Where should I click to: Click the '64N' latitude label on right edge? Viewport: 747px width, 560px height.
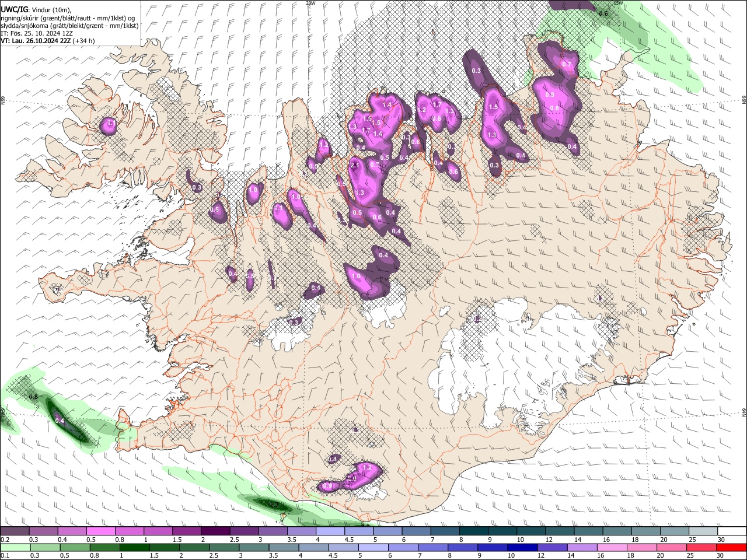point(744,412)
